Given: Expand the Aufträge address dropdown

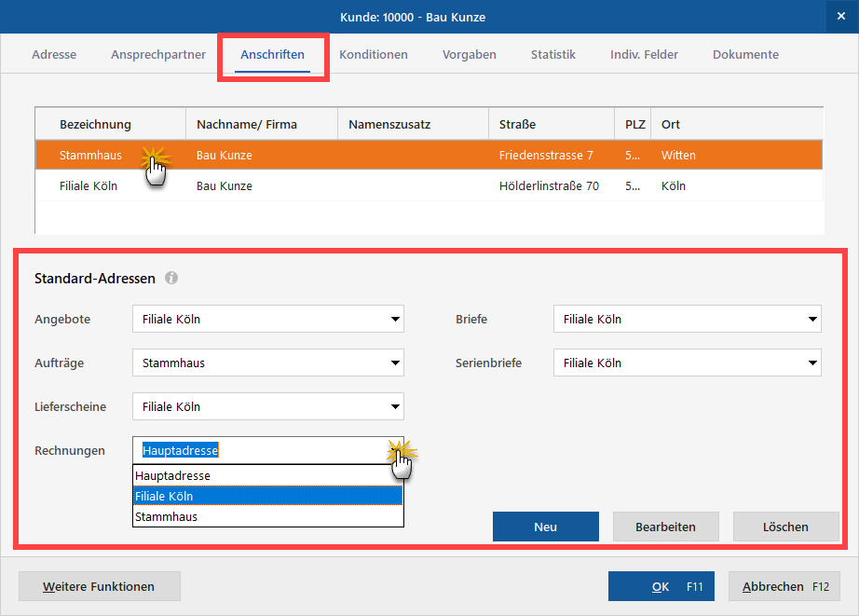Looking at the screenshot, I should (395, 363).
